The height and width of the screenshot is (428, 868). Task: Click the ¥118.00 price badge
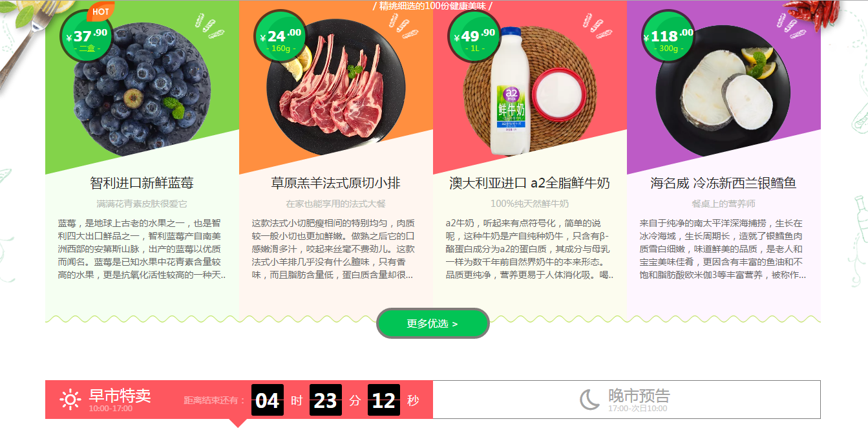(668, 37)
